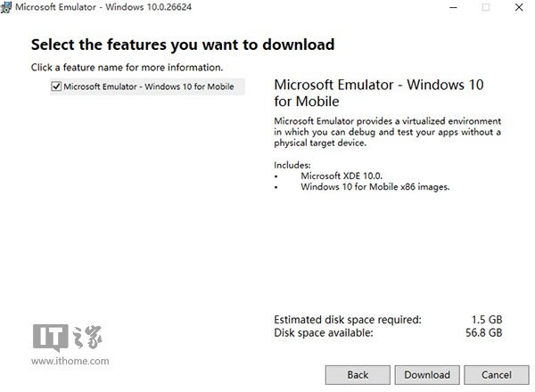535x392 pixels.
Task: Click the 56.8 GB available disk space value
Action: point(484,332)
